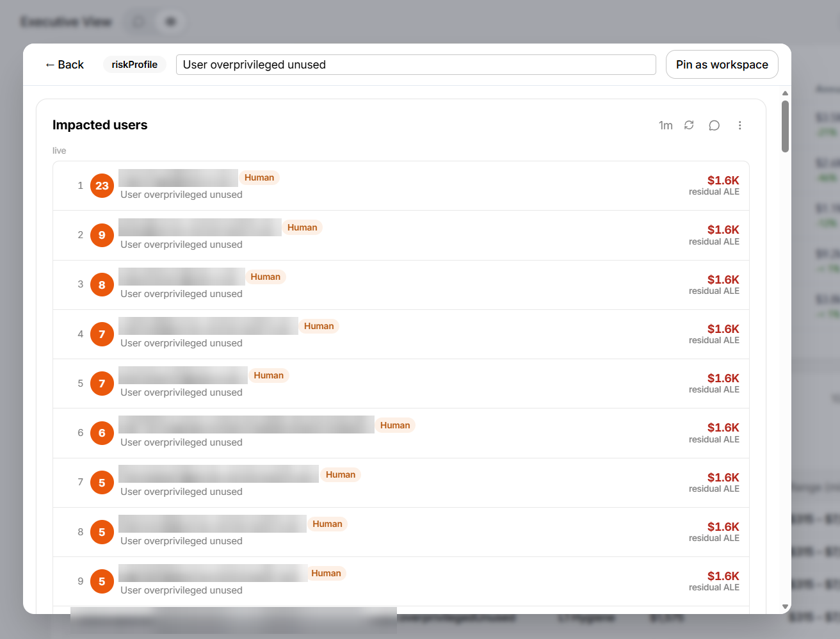The height and width of the screenshot is (639, 840).
Task: Open the orange 6 count badge
Action: [102, 433]
